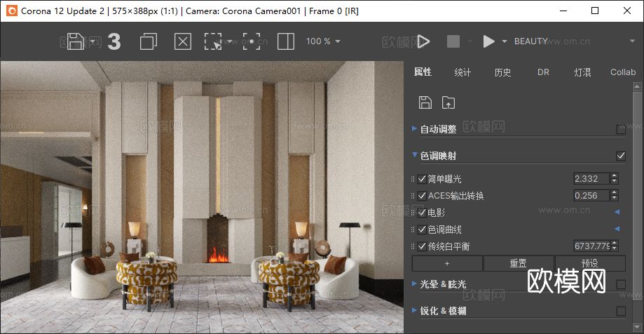Grab the ACES输出转换 drag handle dots
The width and height of the screenshot is (644, 334).
tap(413, 196)
